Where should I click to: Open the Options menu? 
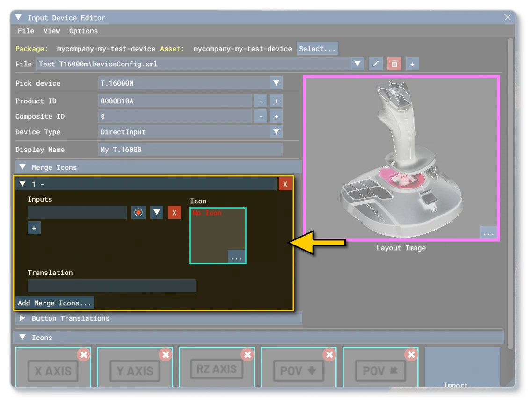[83, 31]
